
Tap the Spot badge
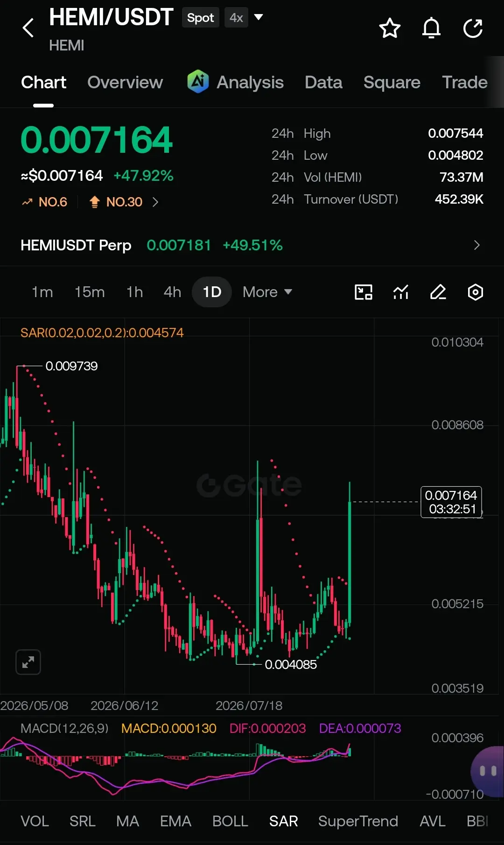(x=201, y=18)
